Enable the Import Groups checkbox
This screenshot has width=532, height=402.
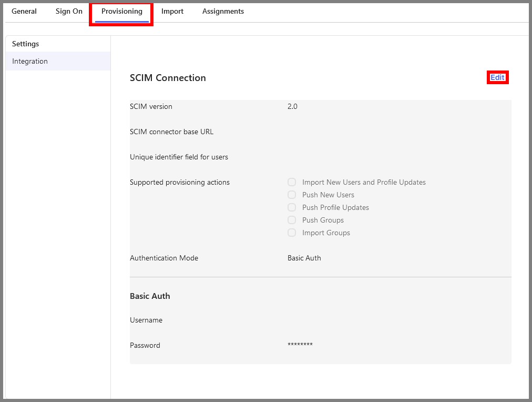(x=292, y=233)
